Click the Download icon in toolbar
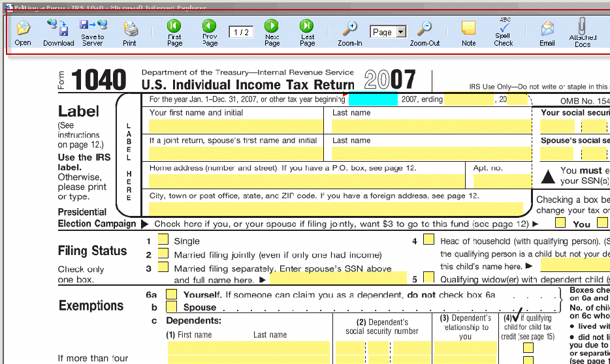Viewport: 610px width, 364px height. click(x=58, y=27)
